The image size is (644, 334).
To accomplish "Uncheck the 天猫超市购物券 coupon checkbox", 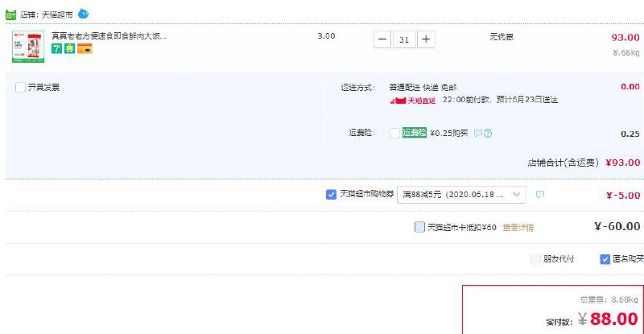I will tap(331, 194).
